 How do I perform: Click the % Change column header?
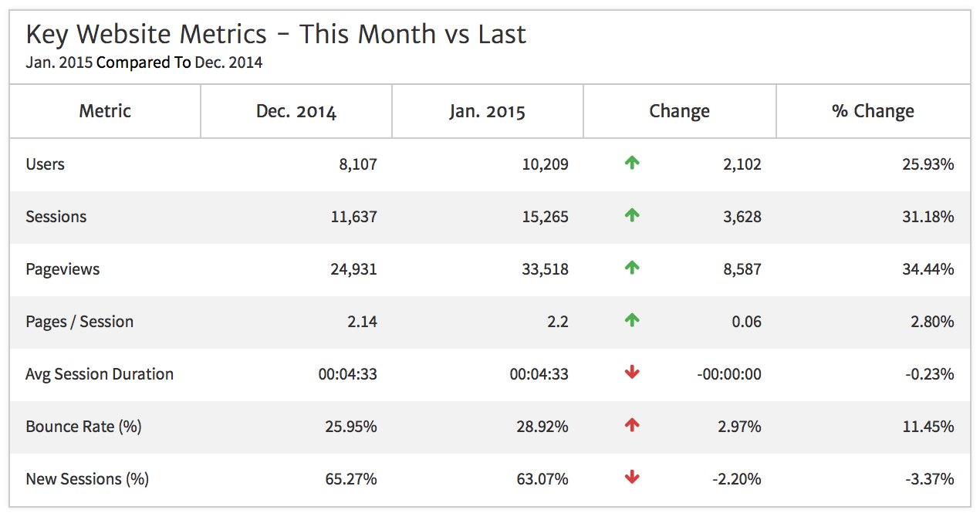[x=873, y=111]
